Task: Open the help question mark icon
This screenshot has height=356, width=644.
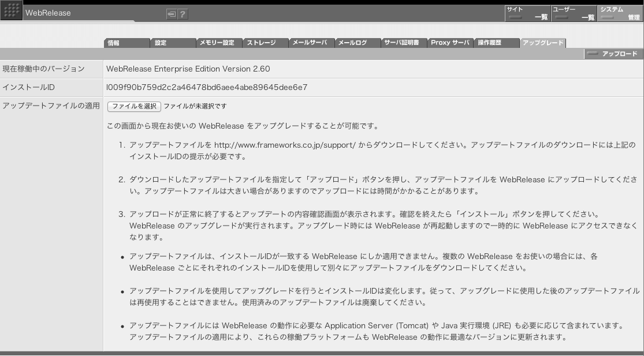Action: pos(183,14)
